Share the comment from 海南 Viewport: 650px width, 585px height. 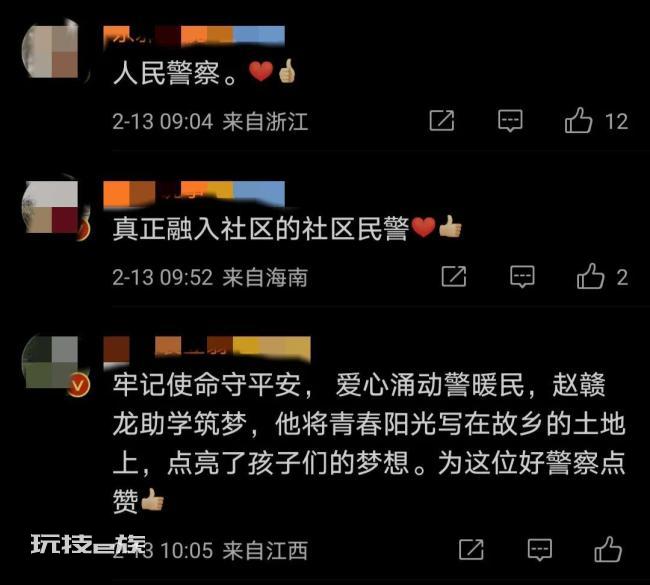click(x=454, y=276)
